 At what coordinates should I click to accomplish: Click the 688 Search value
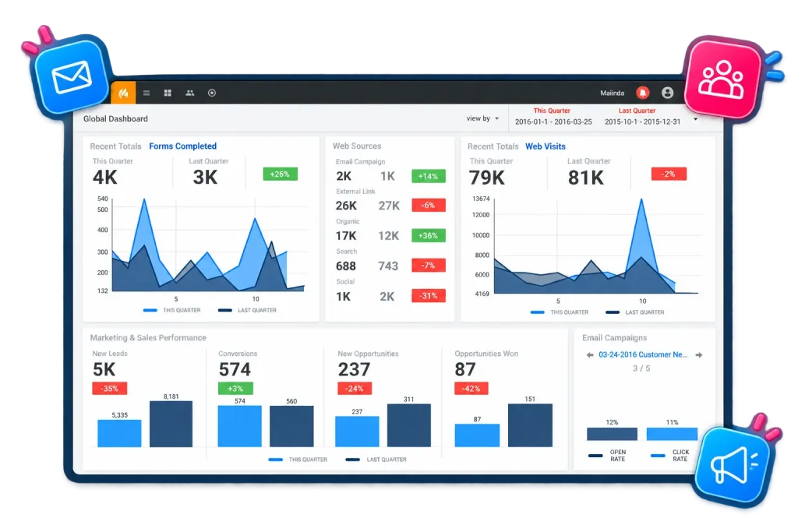tap(346, 266)
